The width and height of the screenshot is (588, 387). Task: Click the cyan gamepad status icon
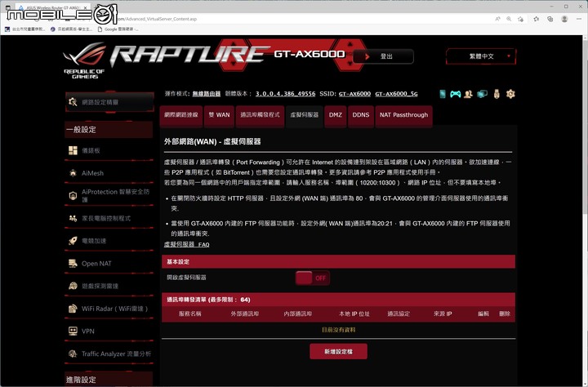pos(455,94)
